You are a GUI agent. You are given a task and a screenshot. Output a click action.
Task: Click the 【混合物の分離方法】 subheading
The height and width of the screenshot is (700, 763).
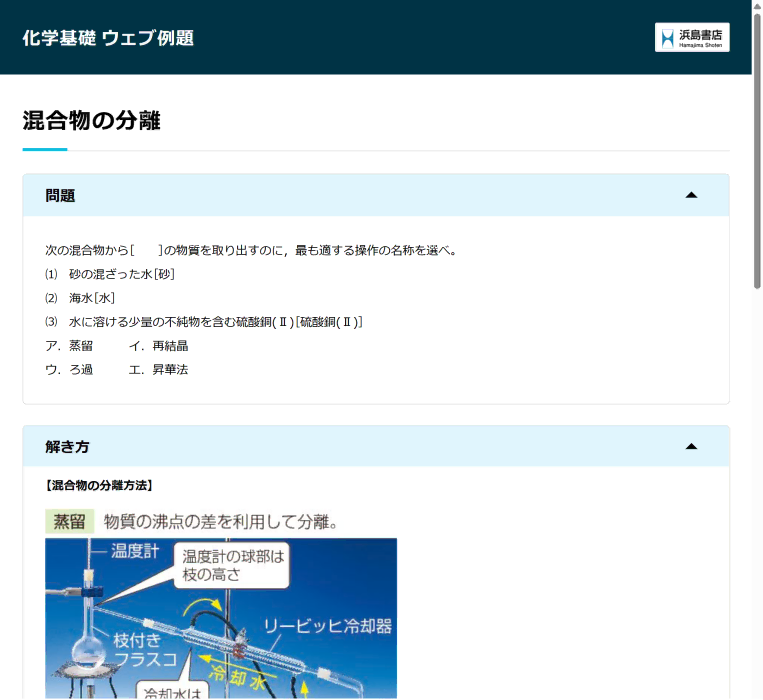coord(99,485)
